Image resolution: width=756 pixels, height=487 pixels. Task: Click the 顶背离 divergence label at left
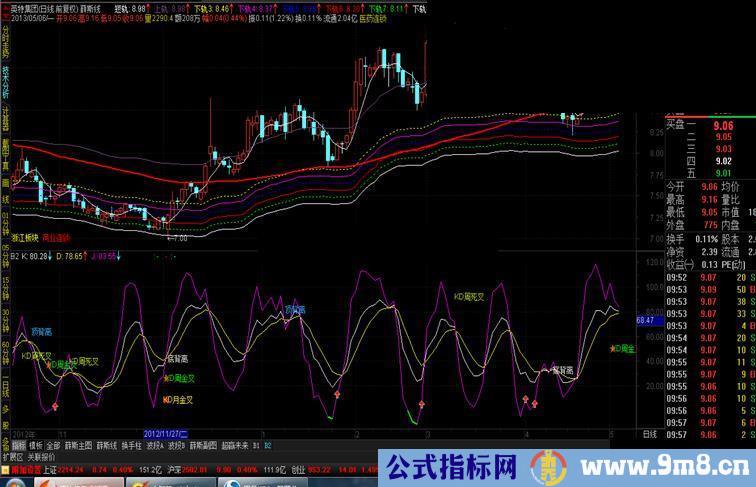(42, 330)
